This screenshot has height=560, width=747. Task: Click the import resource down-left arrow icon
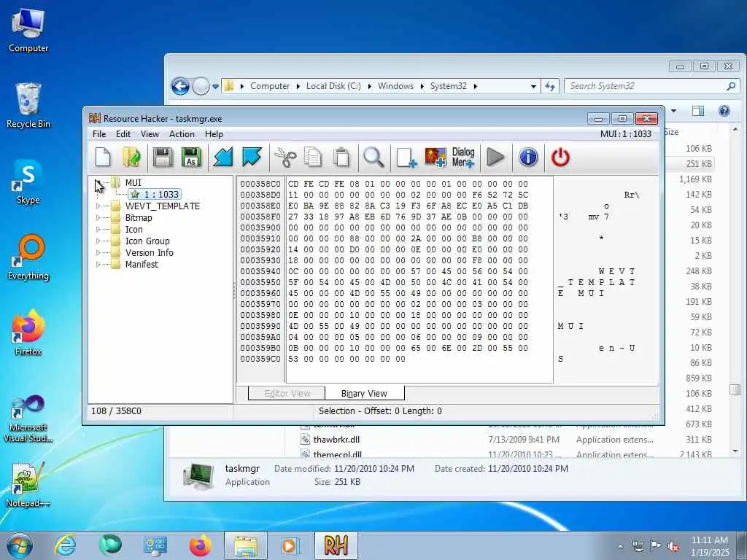click(x=223, y=157)
